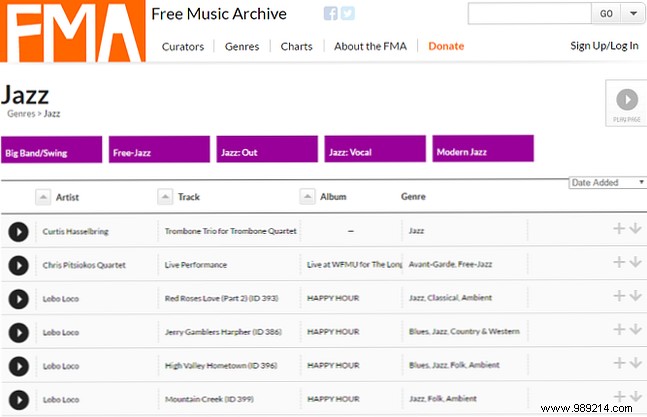
Task: Open Genres menu item
Action: pos(242,47)
